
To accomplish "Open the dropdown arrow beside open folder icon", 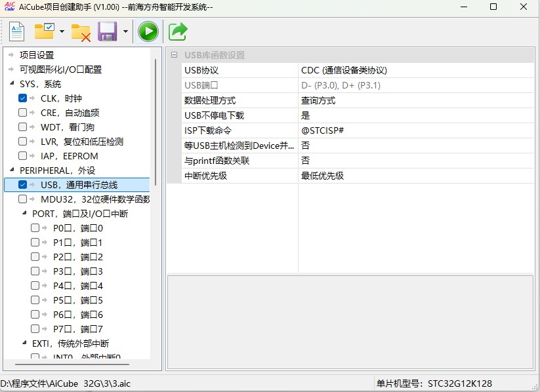I will [x=62, y=31].
